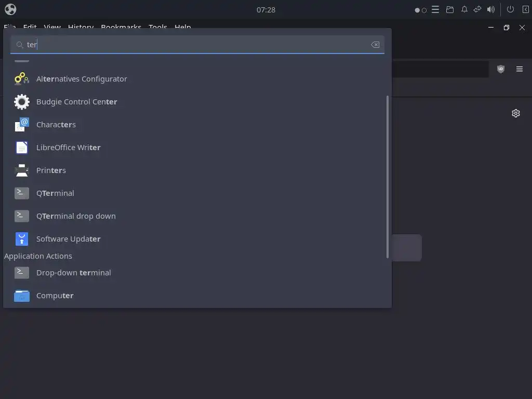Select the 'Printers' result text
The image size is (532, 399).
[51, 170]
